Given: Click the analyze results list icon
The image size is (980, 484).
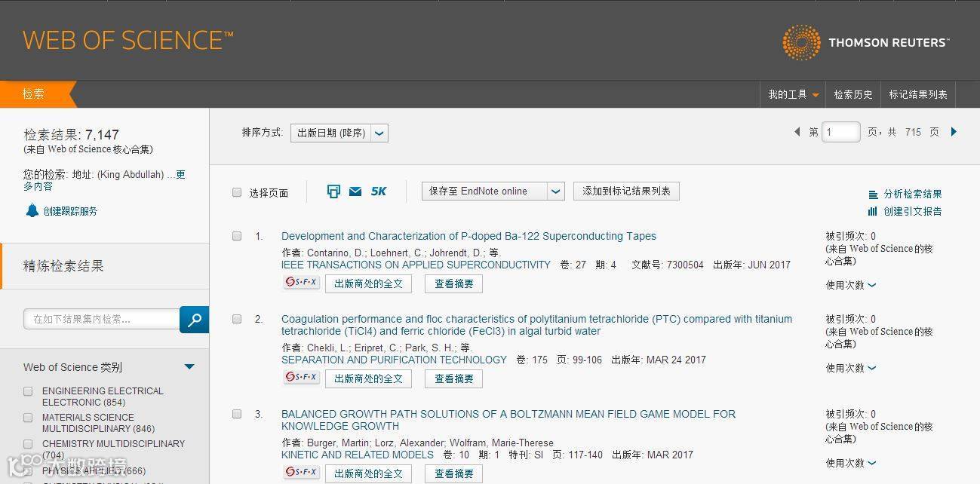Looking at the screenshot, I should pyautogui.click(x=873, y=195).
